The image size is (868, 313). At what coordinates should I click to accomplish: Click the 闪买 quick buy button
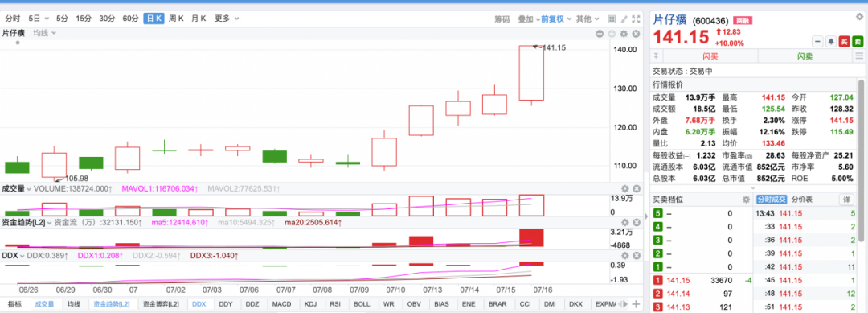coord(710,56)
